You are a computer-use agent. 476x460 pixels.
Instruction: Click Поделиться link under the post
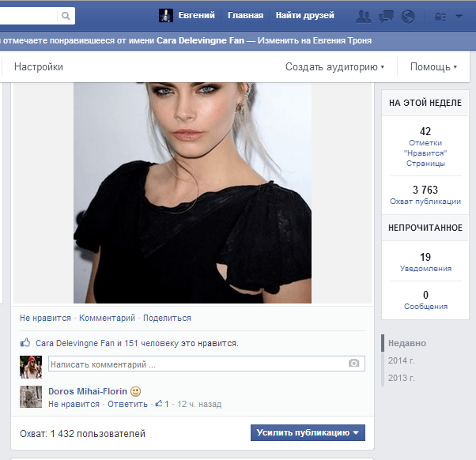tap(167, 318)
